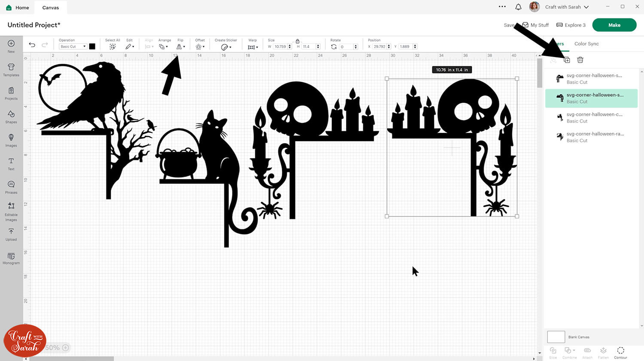Image resolution: width=644 pixels, height=361 pixels.
Task: Click the Upload icon
Action: [x=11, y=234]
